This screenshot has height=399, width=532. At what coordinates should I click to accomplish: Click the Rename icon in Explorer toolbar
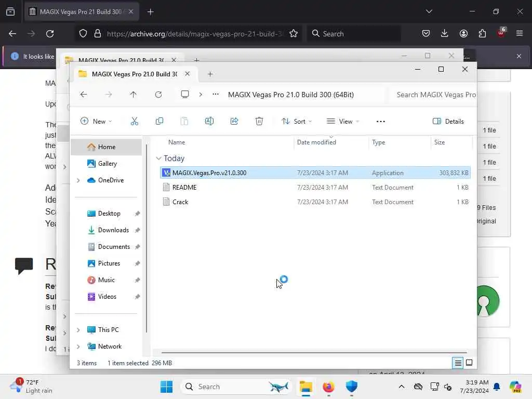(209, 121)
